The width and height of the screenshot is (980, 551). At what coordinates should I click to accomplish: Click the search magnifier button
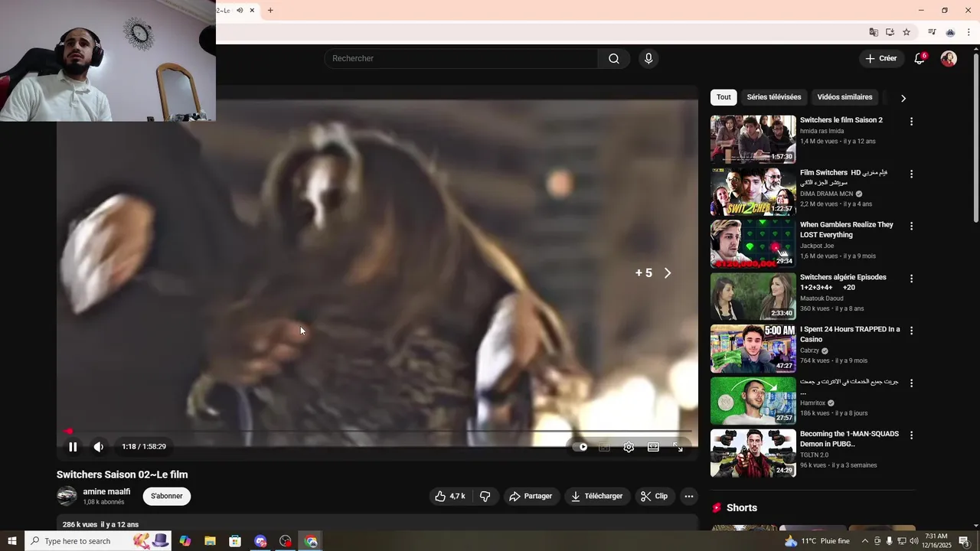[x=614, y=59]
